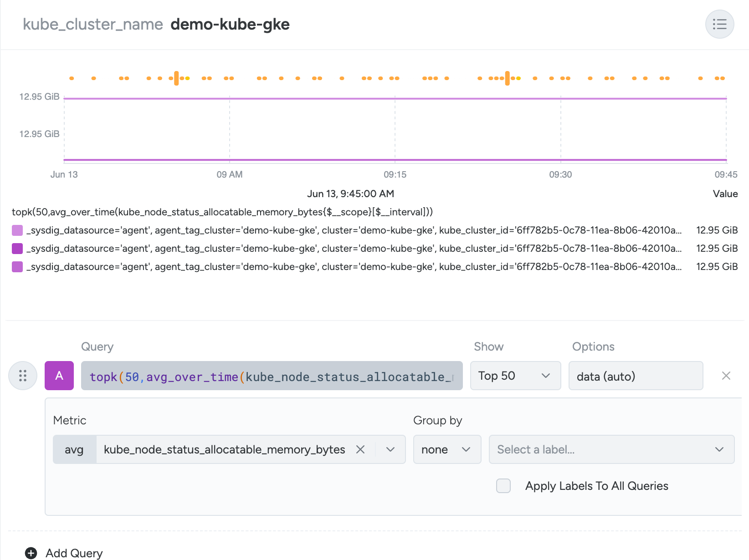The image size is (749, 560).
Task: Open the Group by none dropdown
Action: [447, 449]
